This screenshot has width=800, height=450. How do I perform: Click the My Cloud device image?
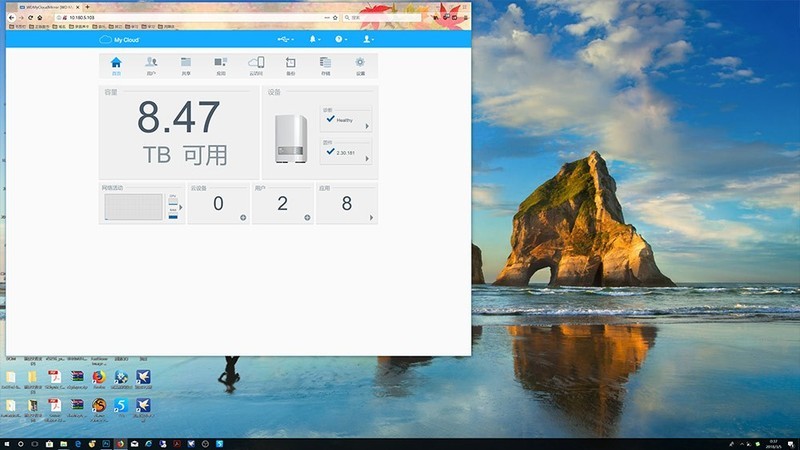pyautogui.click(x=291, y=139)
